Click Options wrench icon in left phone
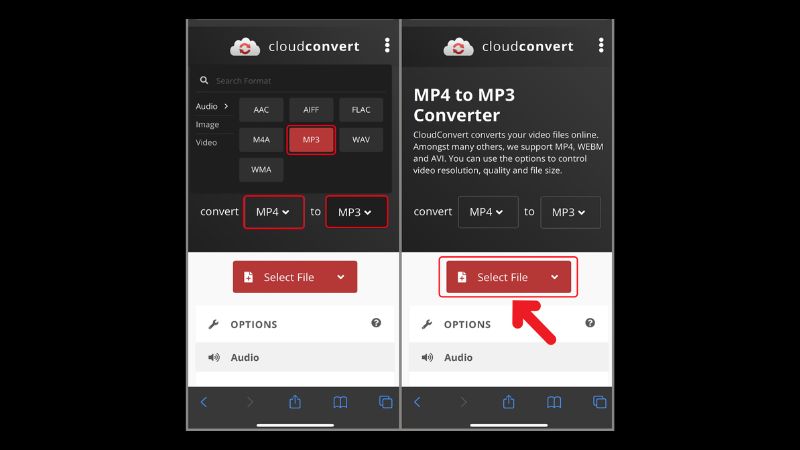Image resolution: width=800 pixels, height=450 pixels. [214, 324]
